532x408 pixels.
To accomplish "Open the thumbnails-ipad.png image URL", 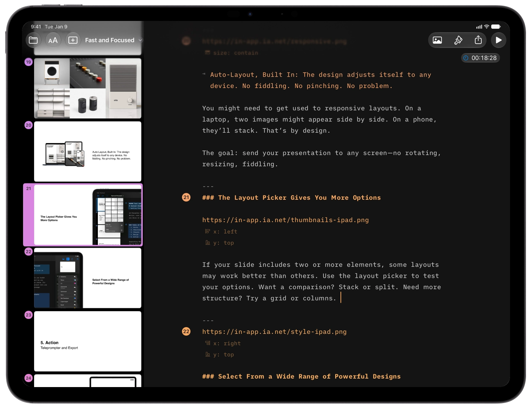I will [286, 220].
